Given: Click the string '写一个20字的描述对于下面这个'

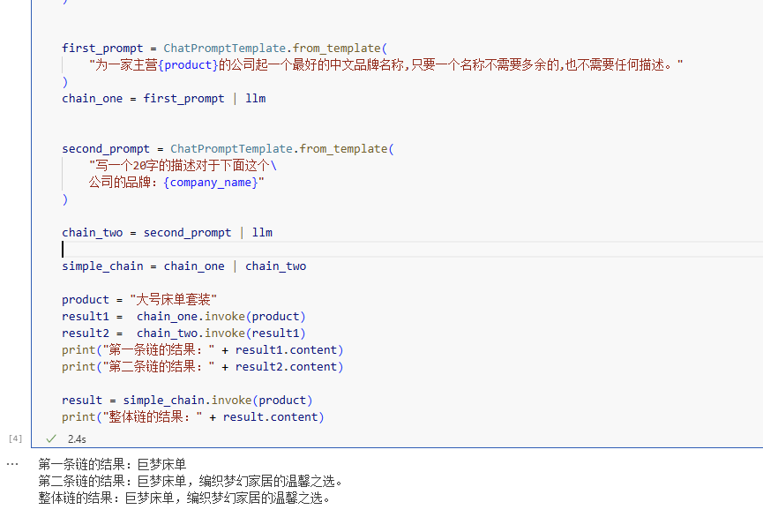Looking at the screenshot, I should (x=183, y=166).
